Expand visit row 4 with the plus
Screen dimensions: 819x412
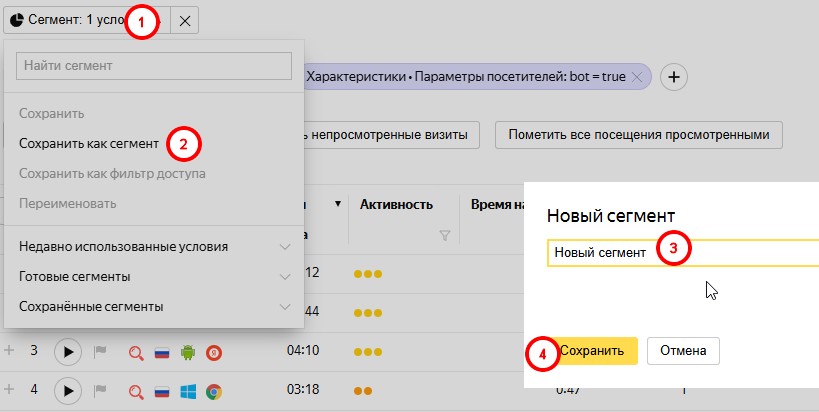click(x=8, y=390)
